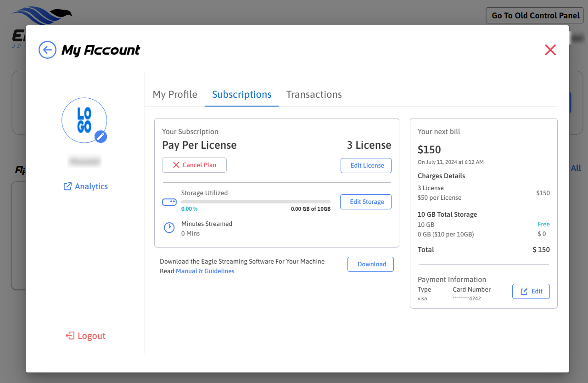
Task: Click the 'Pay Per License' plan name
Action: pyautogui.click(x=199, y=145)
